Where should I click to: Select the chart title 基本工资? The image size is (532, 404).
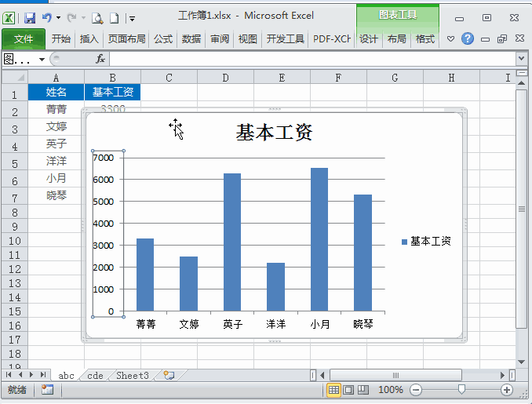click(274, 133)
